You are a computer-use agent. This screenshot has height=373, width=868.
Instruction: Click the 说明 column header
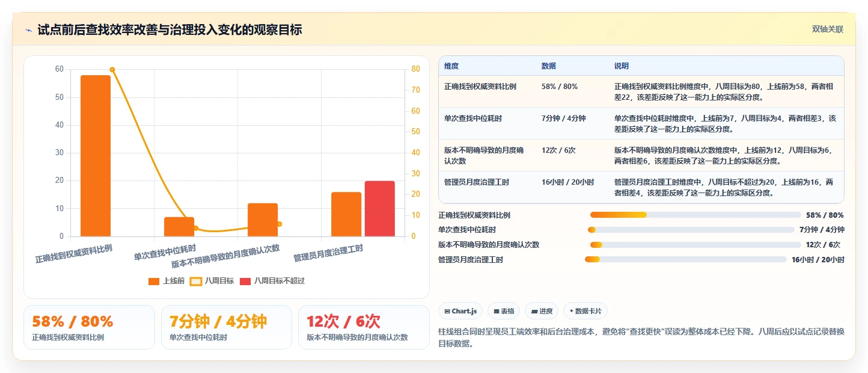click(x=622, y=66)
